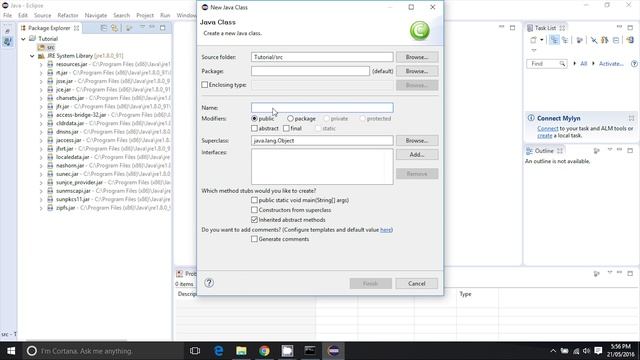This screenshot has width=640, height=360.
Task: Uncheck Inherited abstract methods option
Action: point(254,220)
